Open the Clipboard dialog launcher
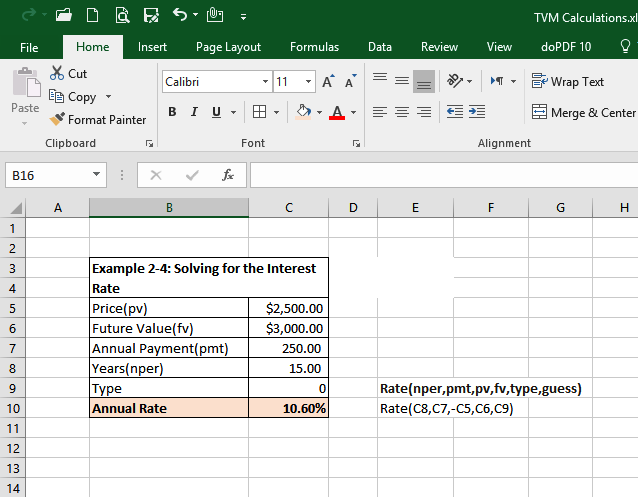The width and height of the screenshot is (638, 497). (x=149, y=143)
